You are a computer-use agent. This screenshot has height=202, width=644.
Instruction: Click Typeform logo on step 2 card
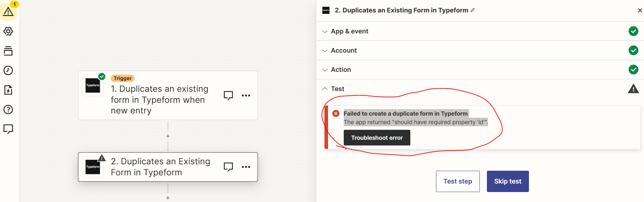point(93,167)
